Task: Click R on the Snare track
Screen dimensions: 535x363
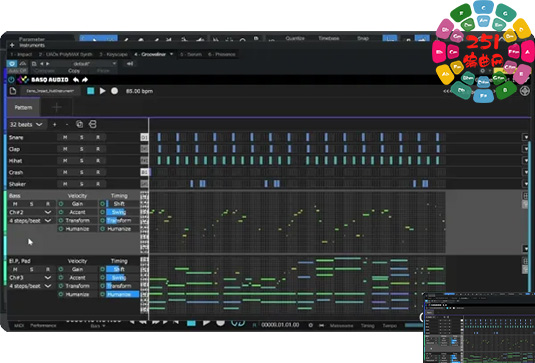Action: (x=98, y=137)
